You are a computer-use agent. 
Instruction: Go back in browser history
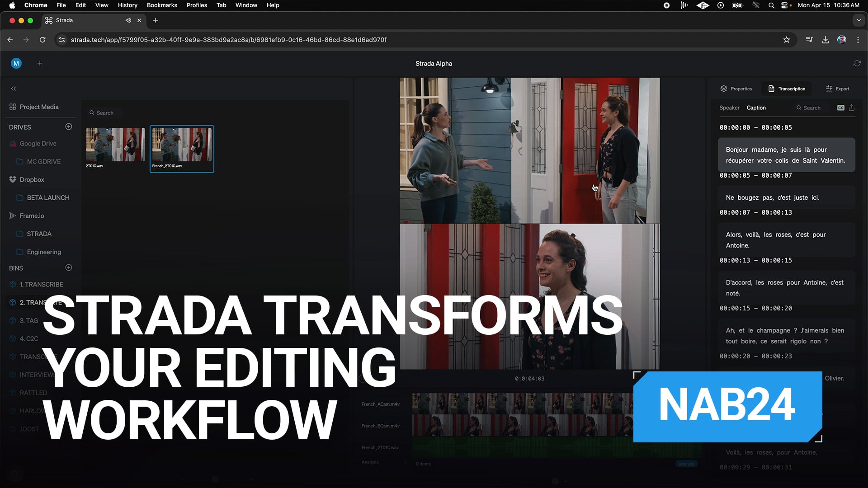(10, 40)
